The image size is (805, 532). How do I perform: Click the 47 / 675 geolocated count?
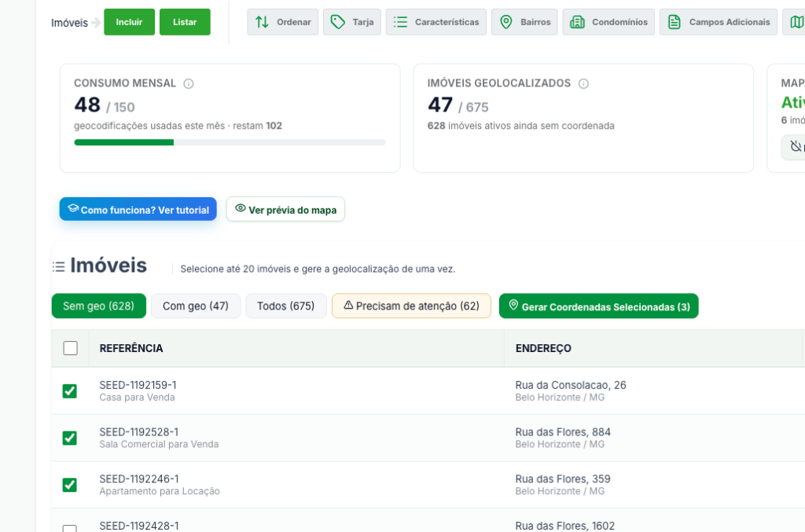pos(458,105)
